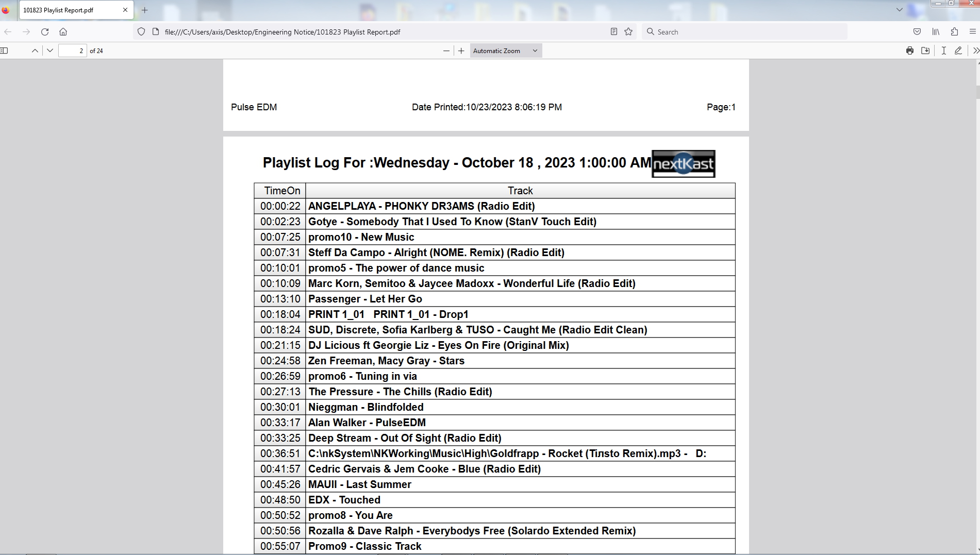This screenshot has width=980, height=555.
Task: Click 'Alan Walker - PulseEDM' entry
Action: [x=494, y=423]
